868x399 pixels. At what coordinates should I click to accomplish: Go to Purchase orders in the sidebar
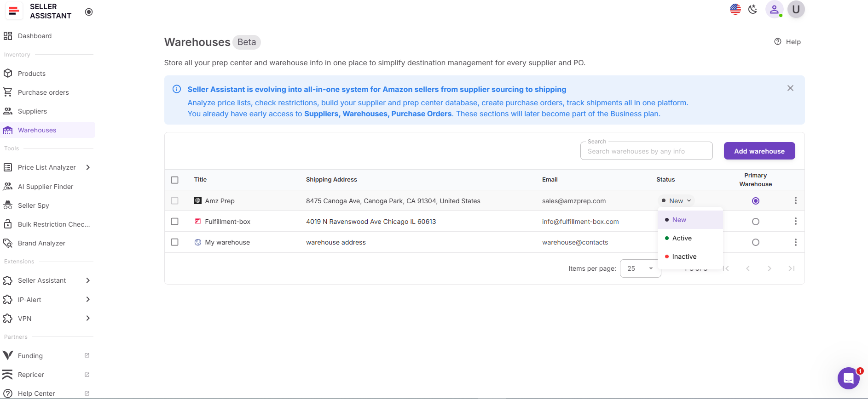43,92
